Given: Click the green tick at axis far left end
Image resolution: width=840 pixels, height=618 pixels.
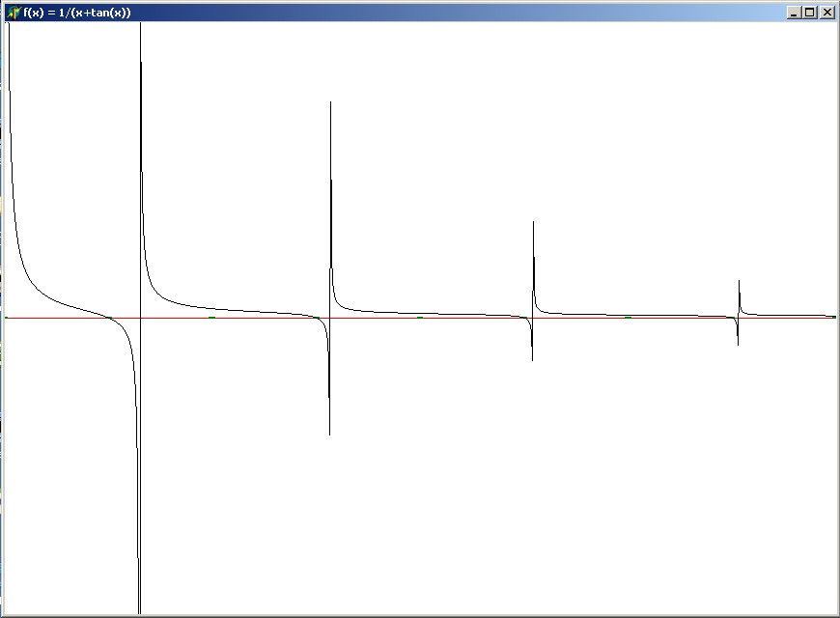Looking at the screenshot, I should point(7,317).
